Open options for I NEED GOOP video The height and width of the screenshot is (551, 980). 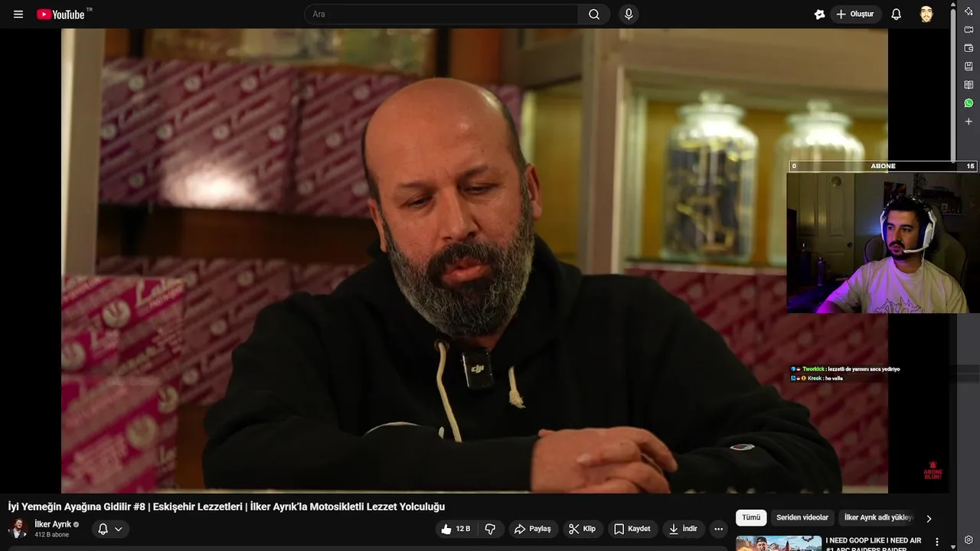point(936,542)
